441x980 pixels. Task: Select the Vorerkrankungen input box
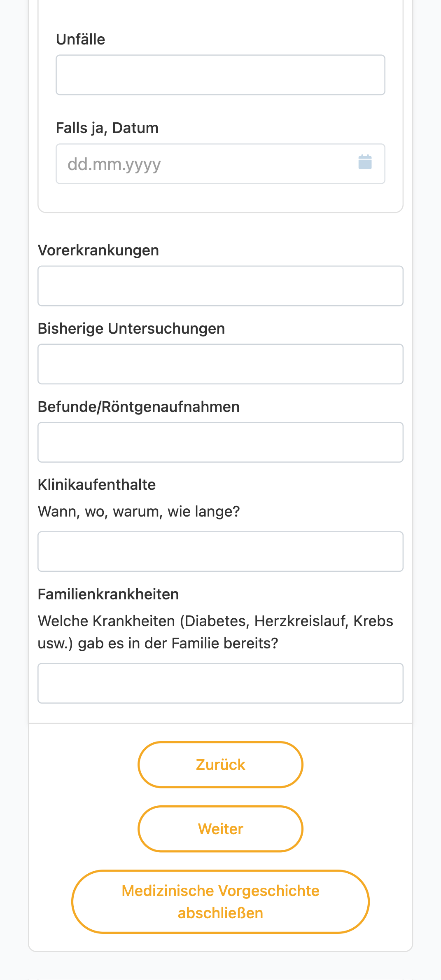click(220, 286)
